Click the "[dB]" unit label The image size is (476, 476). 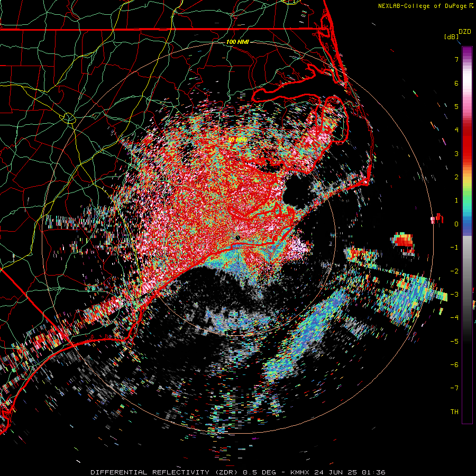pos(452,36)
